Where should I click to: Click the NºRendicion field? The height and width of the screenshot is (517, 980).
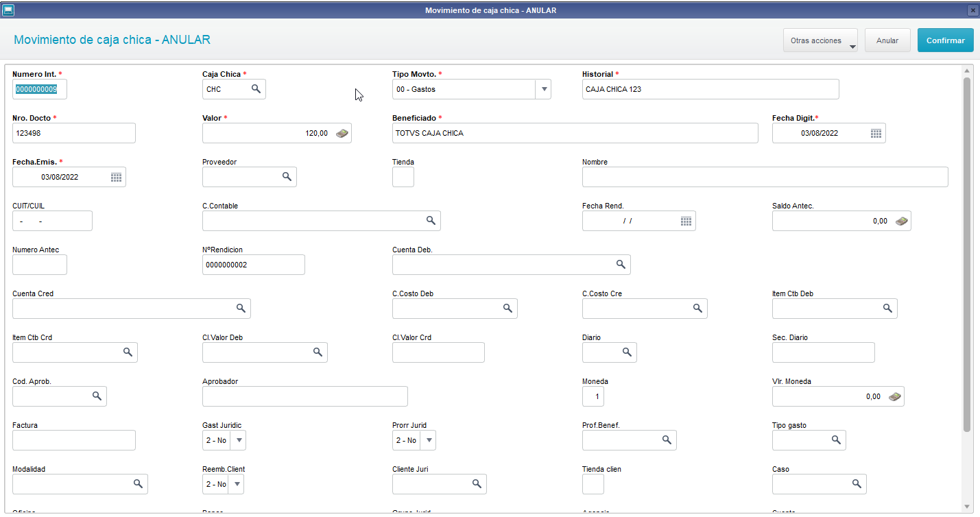254,265
